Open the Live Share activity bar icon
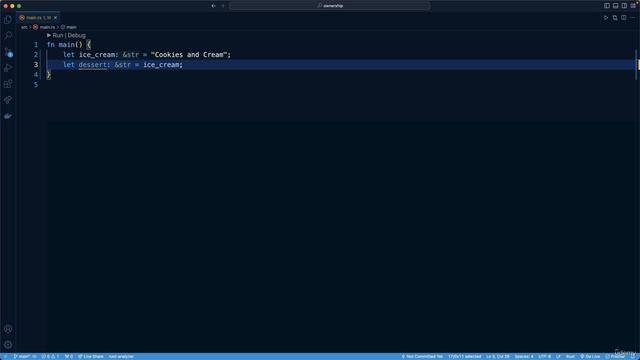 pos(8,100)
